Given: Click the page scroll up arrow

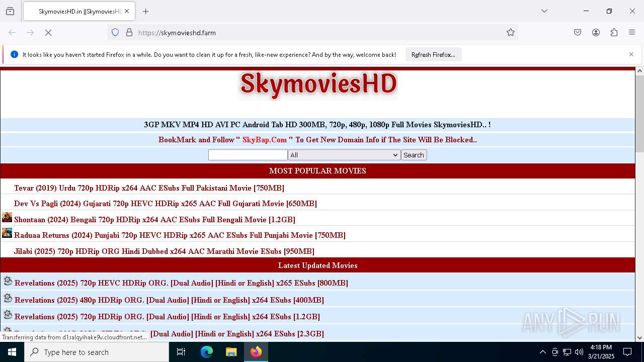Looking at the screenshot, I should [x=639, y=71].
